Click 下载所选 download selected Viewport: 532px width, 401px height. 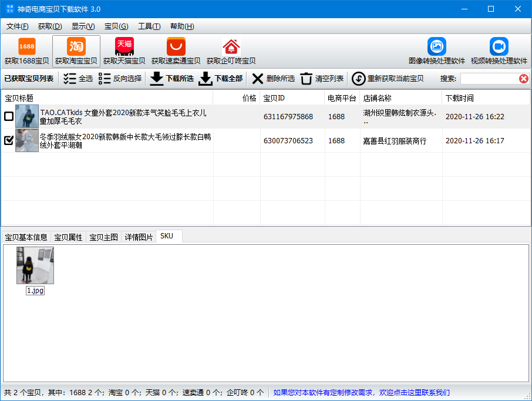coord(171,78)
